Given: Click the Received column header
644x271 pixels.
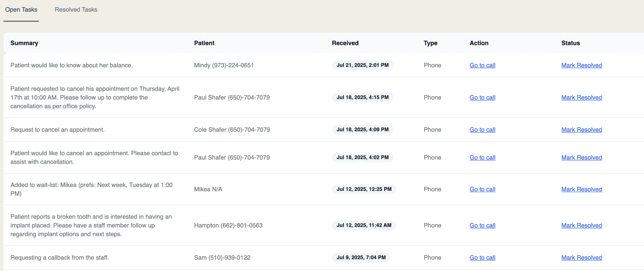Looking at the screenshot, I should (x=345, y=43).
